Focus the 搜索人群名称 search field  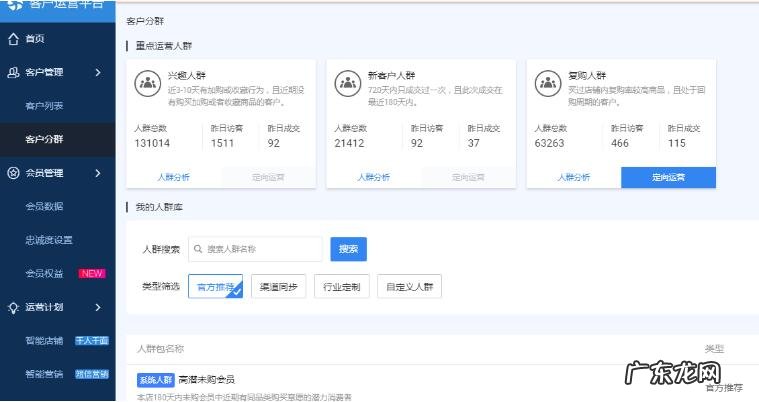[255, 249]
